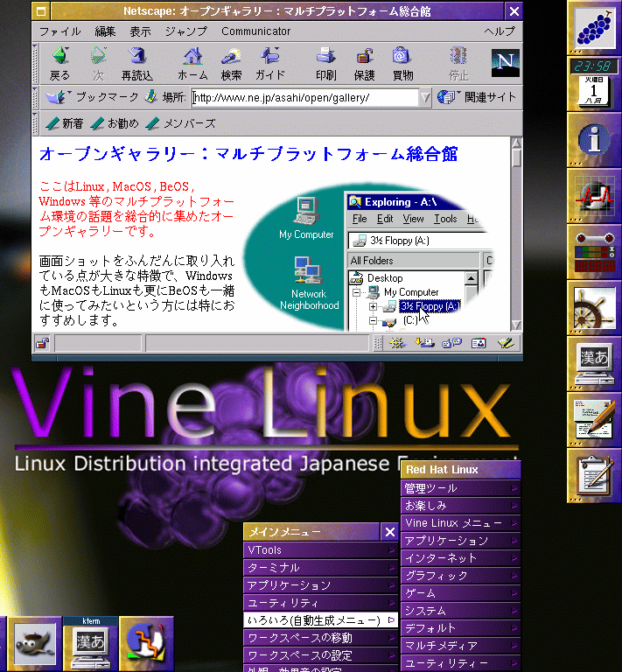The height and width of the screenshot is (672, 622).
Task: Launch GIMP from bottom icon
Action: [35, 644]
